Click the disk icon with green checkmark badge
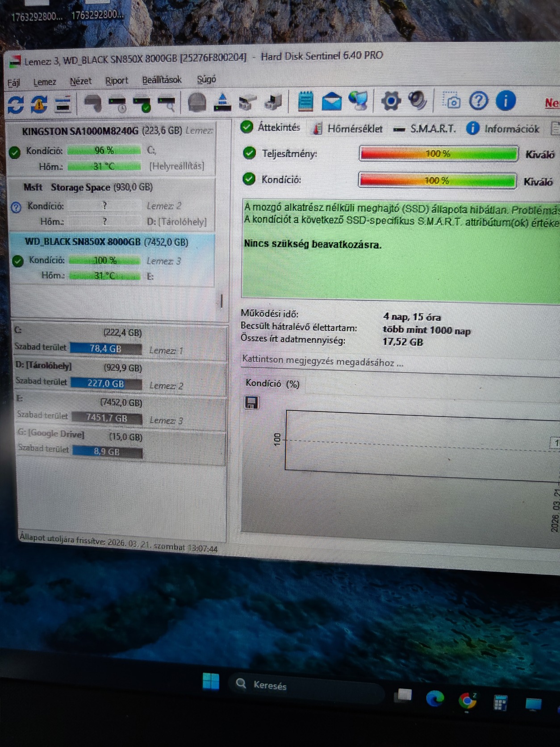The width and height of the screenshot is (560, 747). click(143, 104)
